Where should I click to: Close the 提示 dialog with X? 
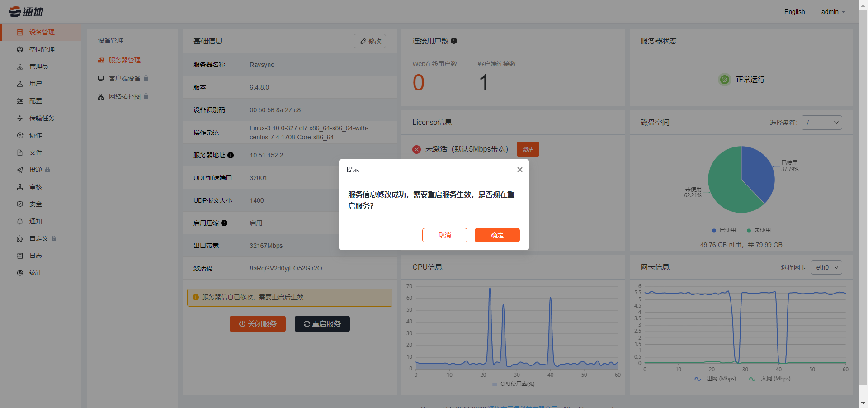tap(519, 170)
